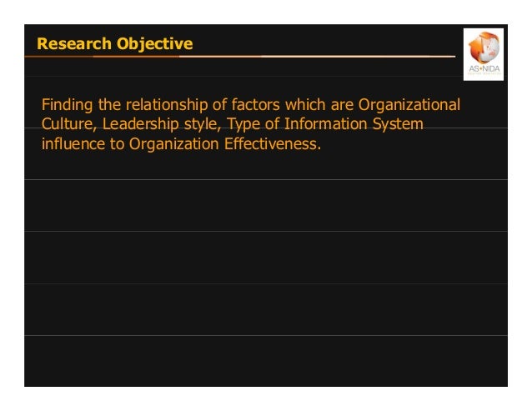
Task: Click the first empty row below the text
Action: [265, 204]
